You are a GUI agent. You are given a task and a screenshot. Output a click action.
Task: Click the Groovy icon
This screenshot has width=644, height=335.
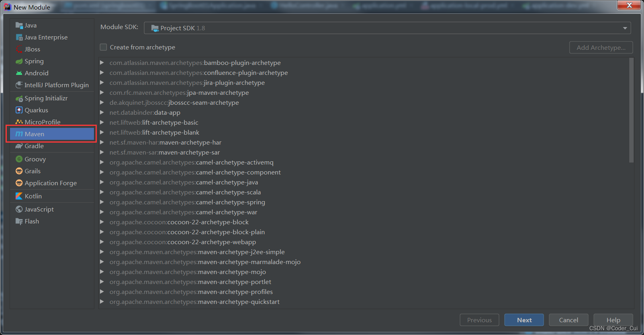(19, 159)
